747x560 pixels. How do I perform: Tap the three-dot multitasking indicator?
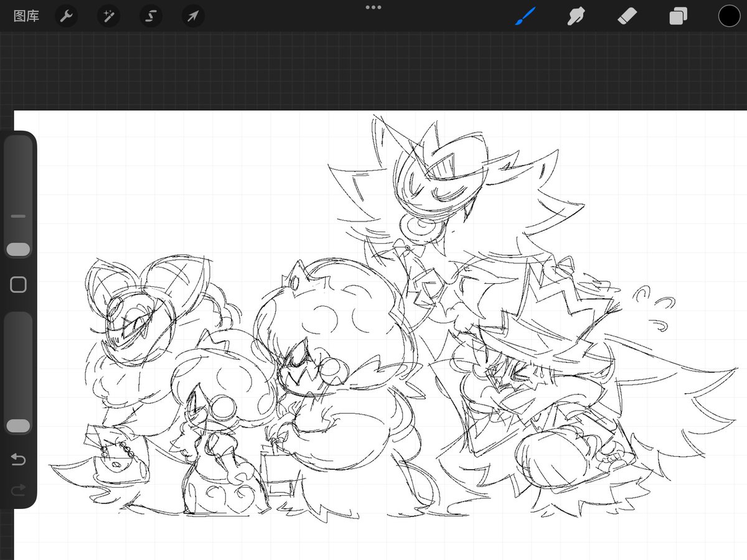point(374,7)
